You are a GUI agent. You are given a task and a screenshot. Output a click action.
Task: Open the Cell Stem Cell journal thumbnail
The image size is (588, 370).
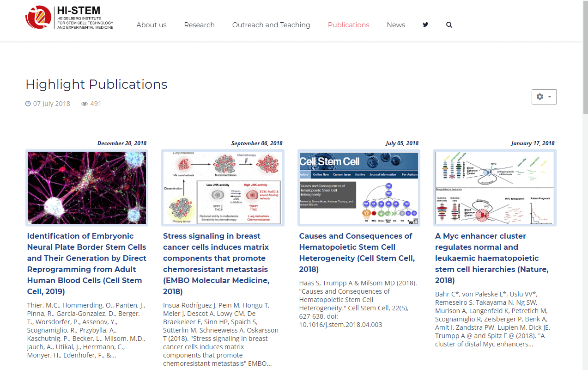(x=359, y=188)
